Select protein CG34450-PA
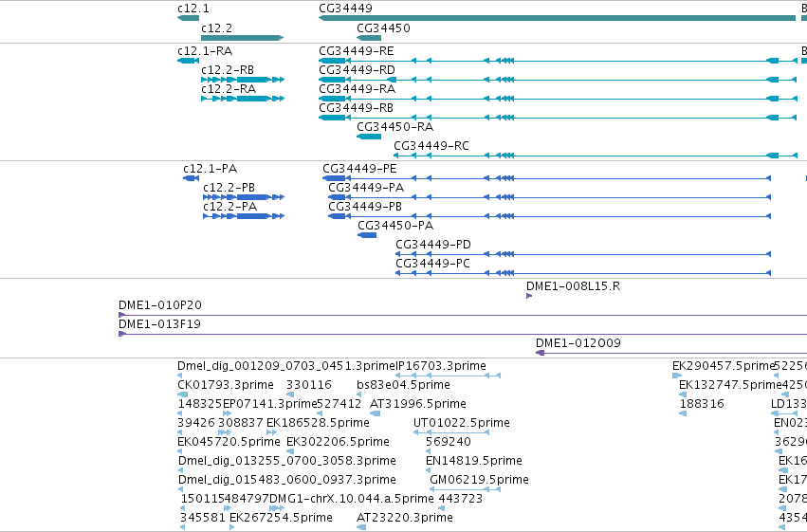 [367, 235]
